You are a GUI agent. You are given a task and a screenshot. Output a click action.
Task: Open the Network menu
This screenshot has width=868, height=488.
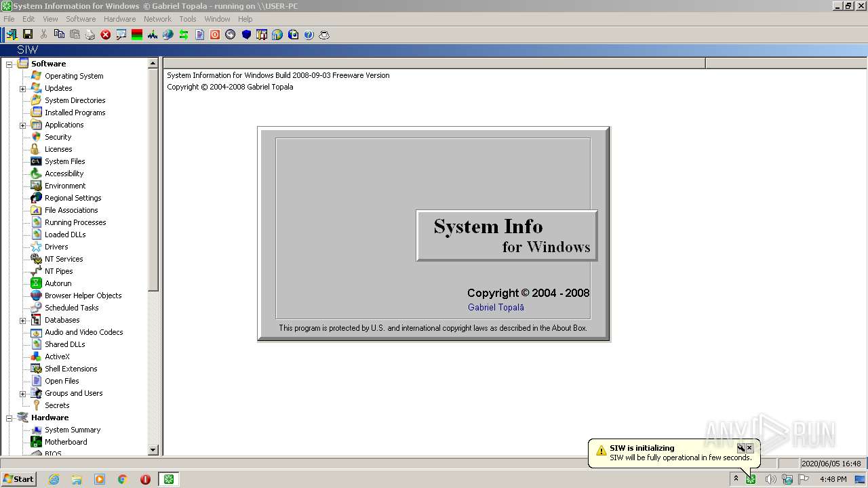click(157, 19)
